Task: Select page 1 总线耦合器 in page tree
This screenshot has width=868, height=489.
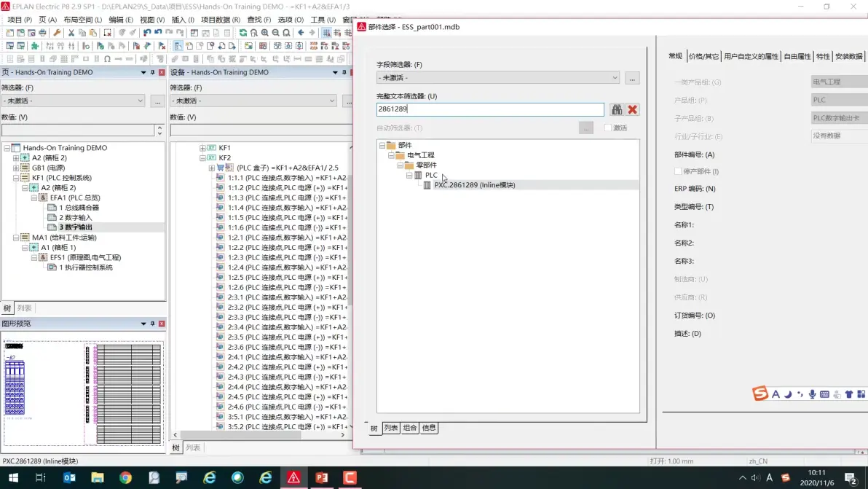Action: (x=79, y=208)
